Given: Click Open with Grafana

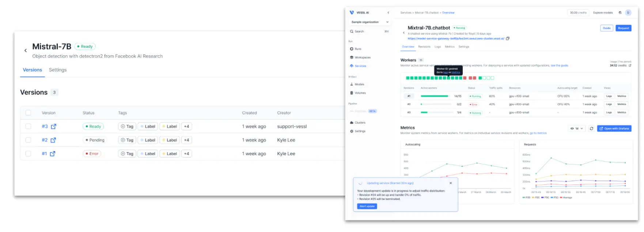Looking at the screenshot, I should click(x=614, y=128).
